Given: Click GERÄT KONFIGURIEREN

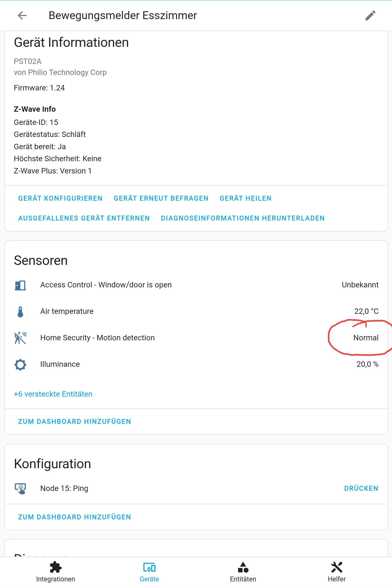Looking at the screenshot, I should pyautogui.click(x=60, y=198).
